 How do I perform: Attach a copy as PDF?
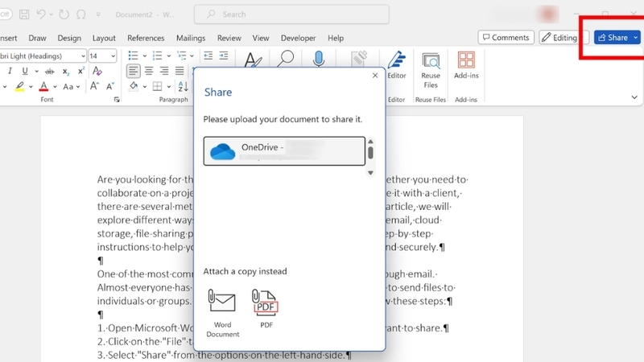click(x=266, y=309)
